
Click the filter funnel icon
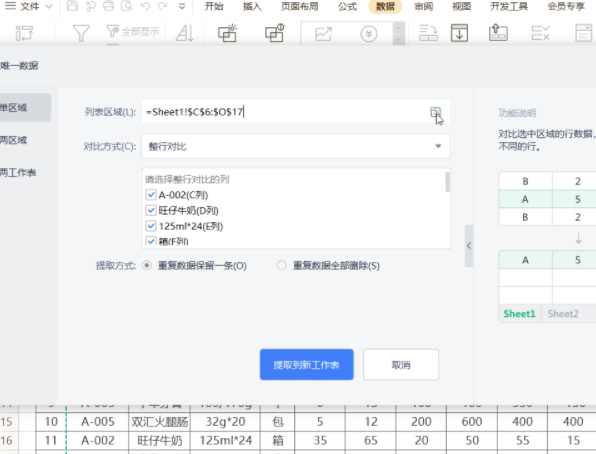tap(81, 33)
